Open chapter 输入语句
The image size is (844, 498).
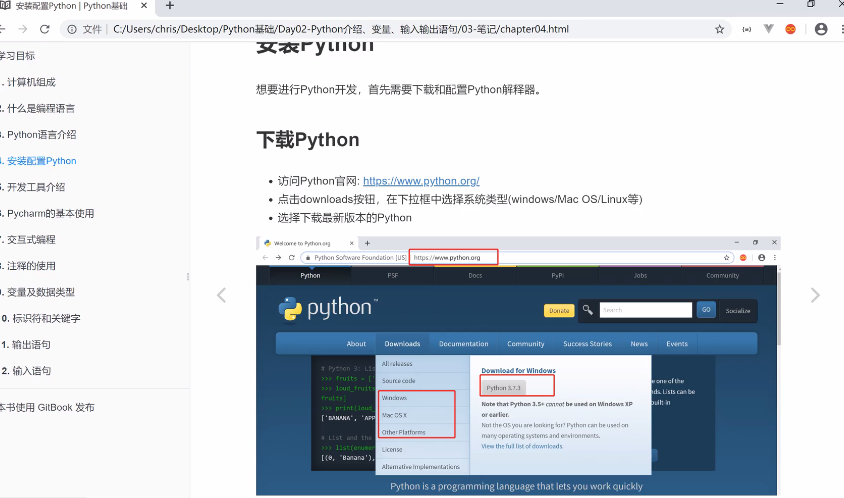click(x=27, y=371)
